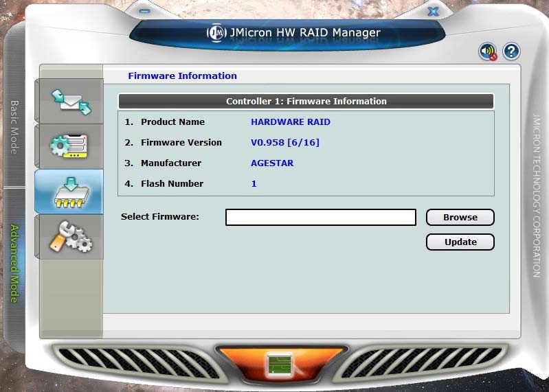Click the help question mark icon
549x392 pixels.
pos(511,51)
